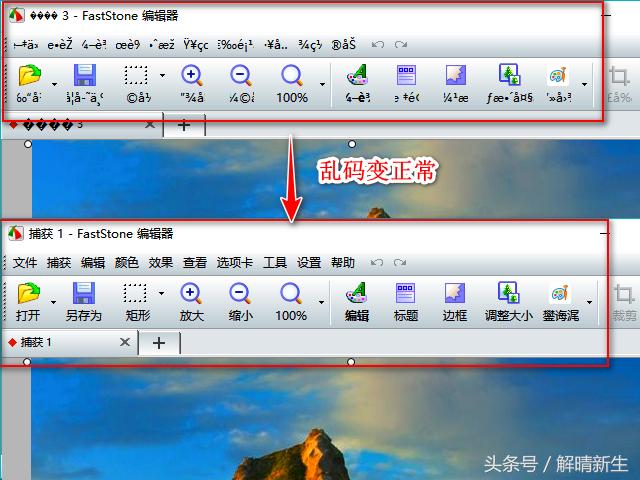
Task: Click the 100% zoom icon in the garbled upper window
Action: (x=292, y=75)
